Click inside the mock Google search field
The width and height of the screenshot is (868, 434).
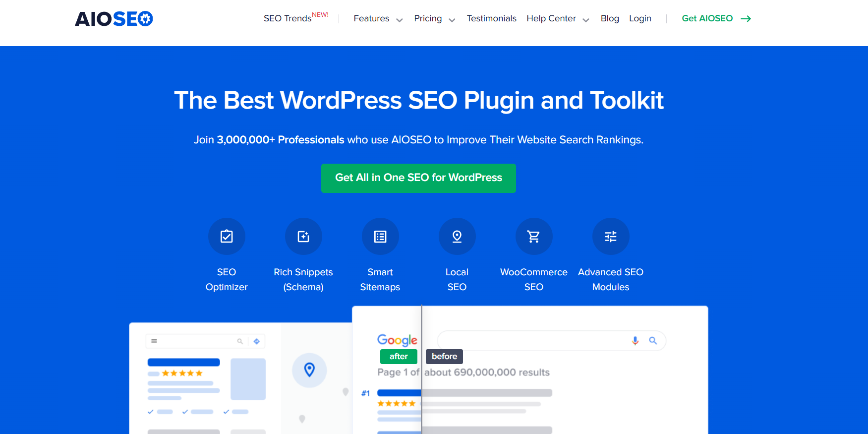coord(530,341)
